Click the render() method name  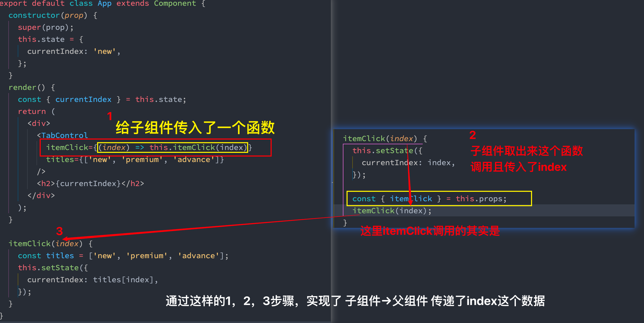[22, 88]
